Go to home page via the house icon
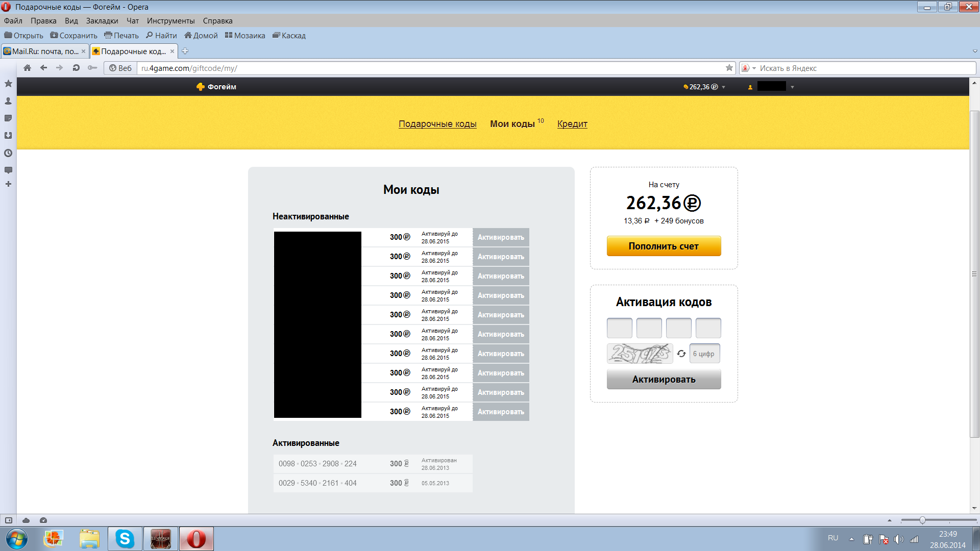 [28, 68]
